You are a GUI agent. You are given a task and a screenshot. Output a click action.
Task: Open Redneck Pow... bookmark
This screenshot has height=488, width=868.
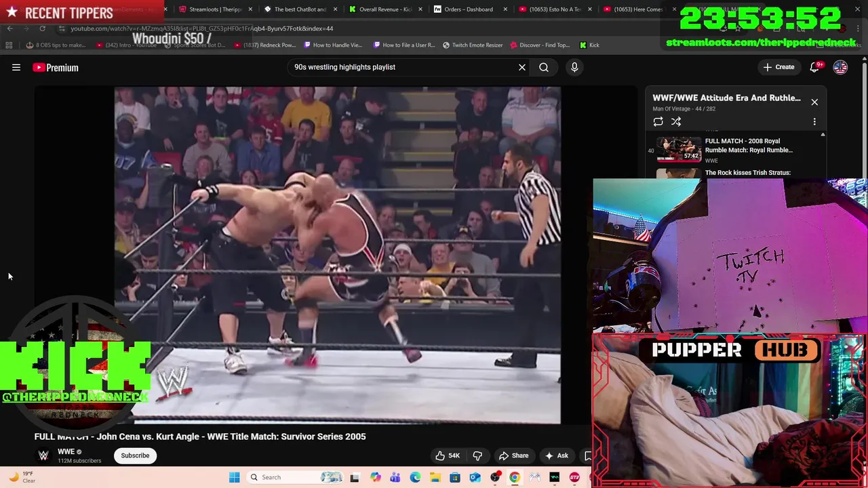(265, 45)
